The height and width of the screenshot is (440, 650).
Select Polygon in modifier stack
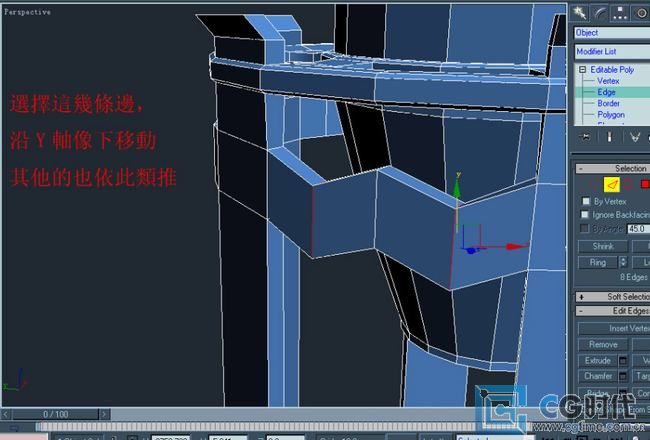pos(611,114)
